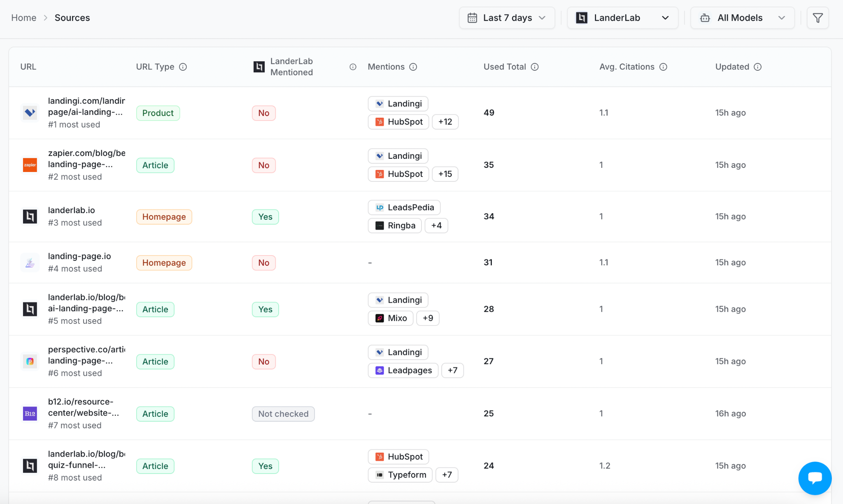The image size is (843, 504).
Task: Click info icon beside Used Total
Action: click(535, 67)
